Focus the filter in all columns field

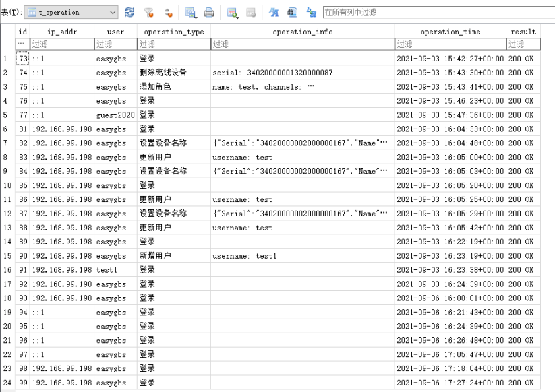coord(439,12)
